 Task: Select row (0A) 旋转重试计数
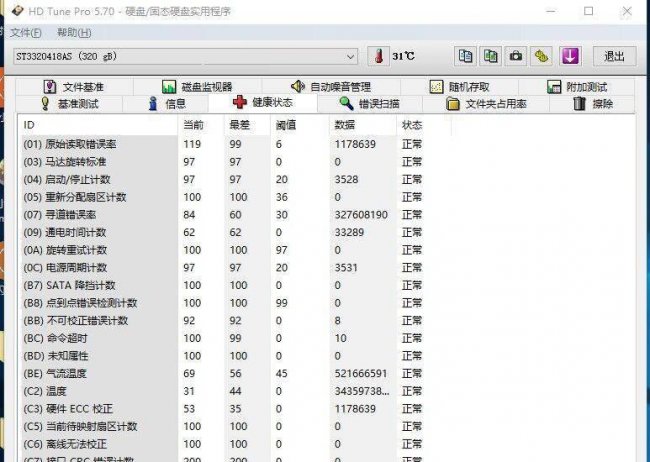(223, 250)
